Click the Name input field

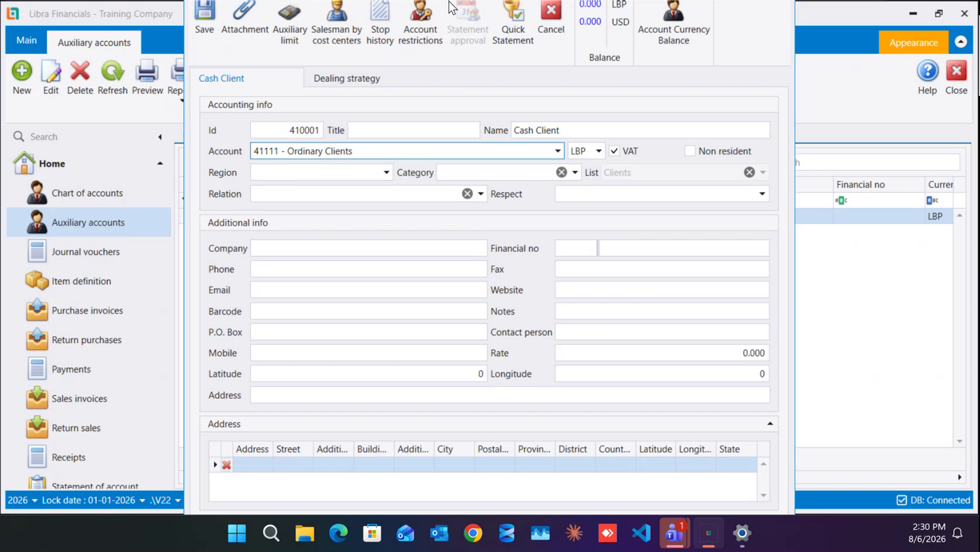click(x=640, y=130)
